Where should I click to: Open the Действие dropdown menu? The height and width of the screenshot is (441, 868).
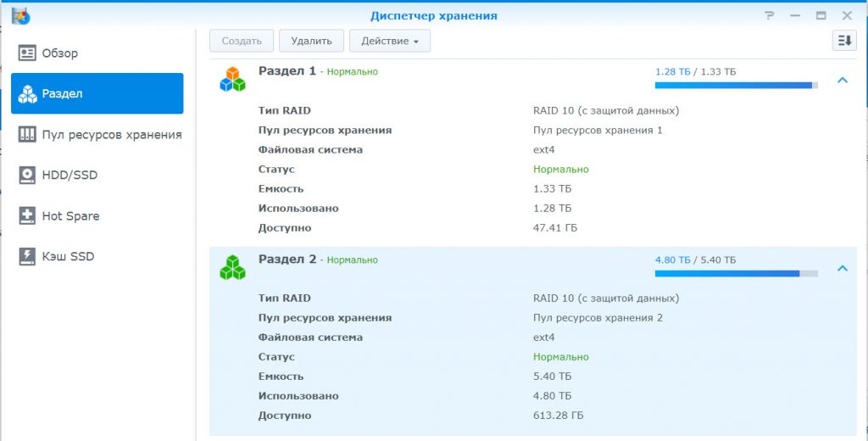[390, 41]
